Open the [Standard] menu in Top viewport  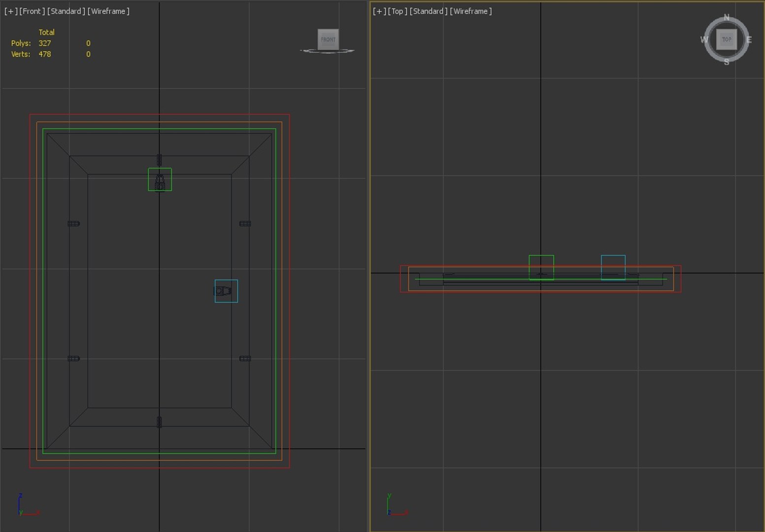point(429,11)
